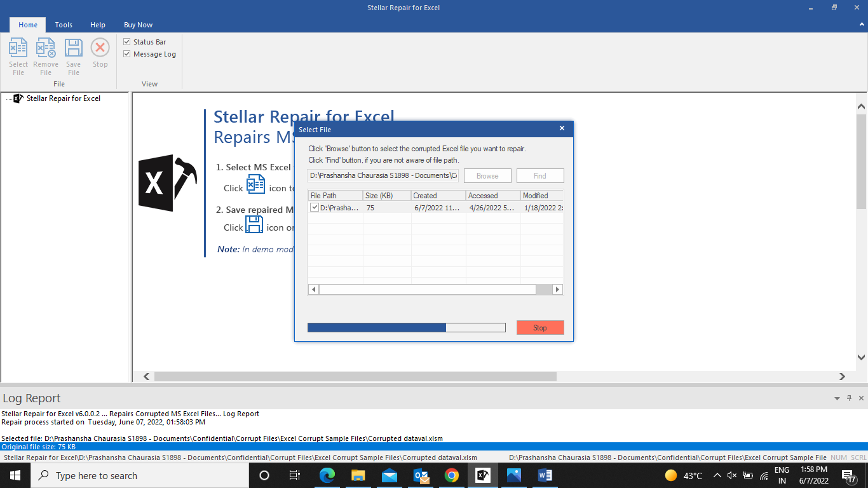Click the weather 43°C widget
This screenshot has width=868, height=488.
(x=684, y=475)
